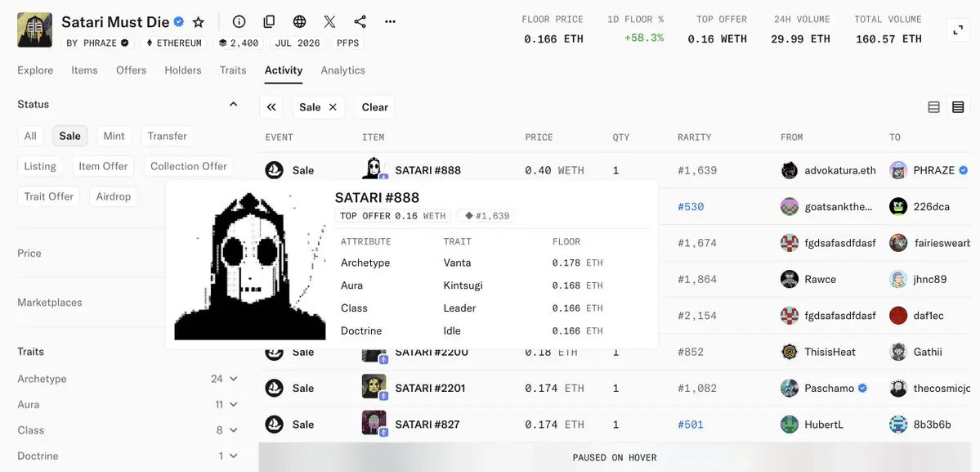Switch to the compact list view icon

tap(957, 107)
